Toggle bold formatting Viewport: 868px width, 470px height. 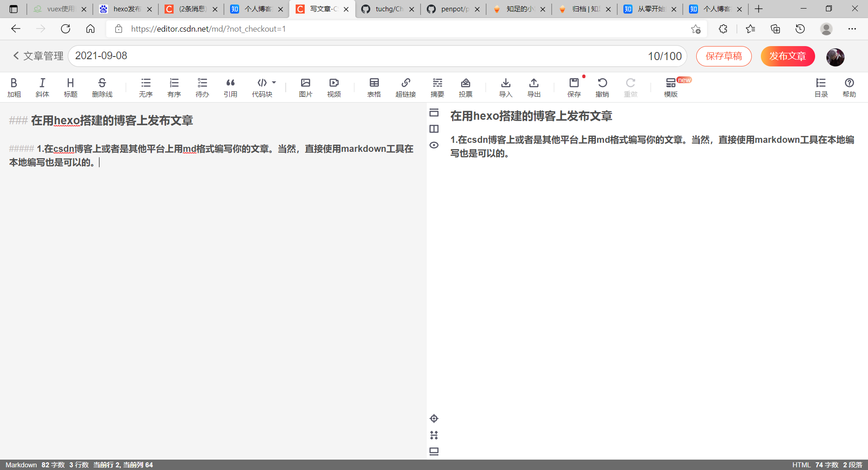14,87
